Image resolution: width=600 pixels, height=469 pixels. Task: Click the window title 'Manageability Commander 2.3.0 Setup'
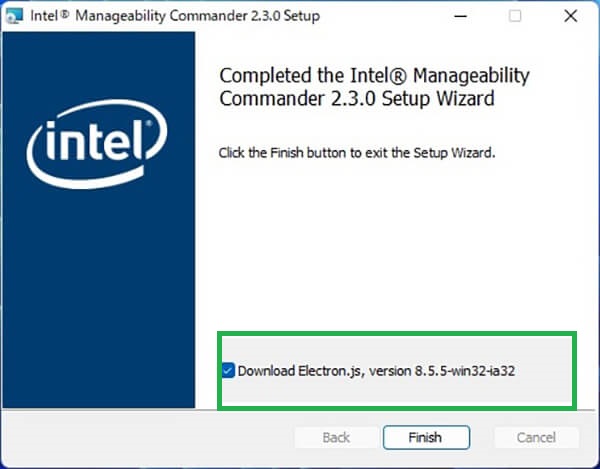pos(197,16)
